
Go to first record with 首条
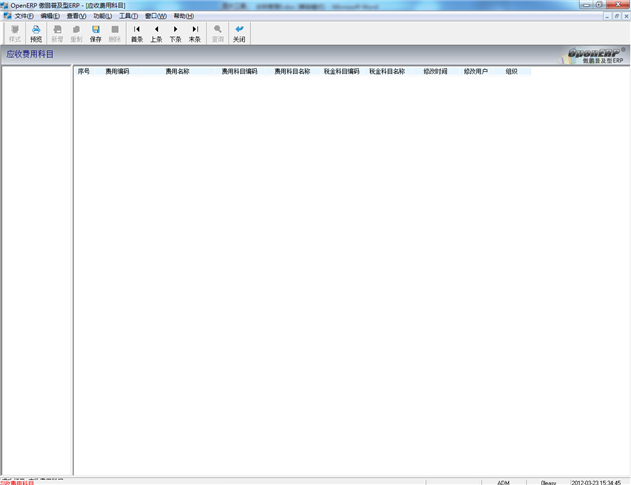(x=137, y=33)
